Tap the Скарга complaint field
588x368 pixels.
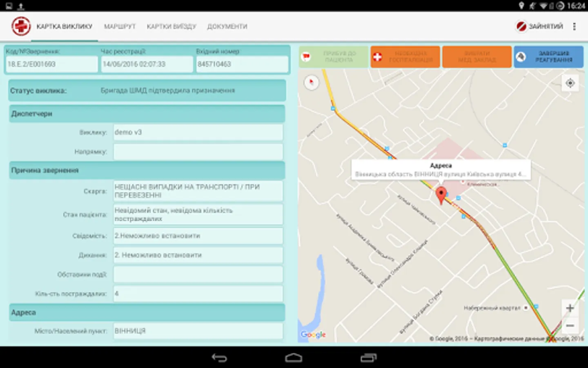click(198, 191)
